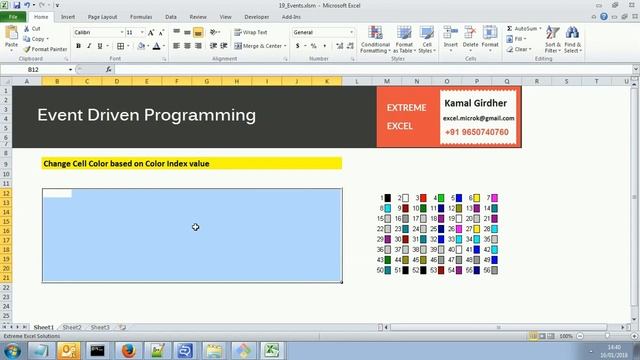Open Format as Table gallery
The image size is (640, 360).
click(404, 40)
